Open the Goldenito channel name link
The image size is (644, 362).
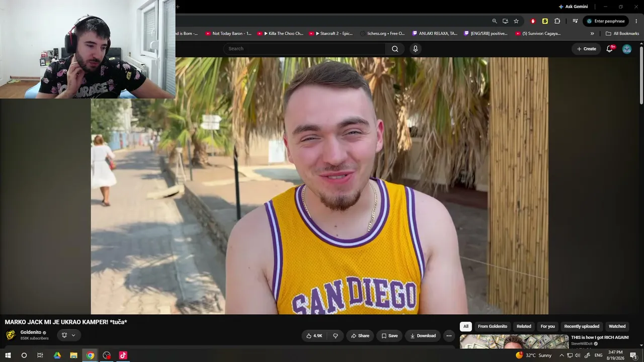click(x=31, y=332)
